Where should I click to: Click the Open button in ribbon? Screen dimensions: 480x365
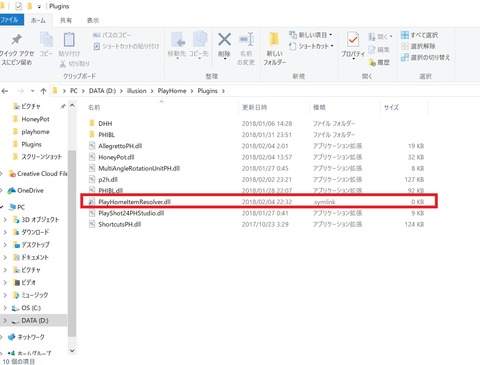pos(380,36)
